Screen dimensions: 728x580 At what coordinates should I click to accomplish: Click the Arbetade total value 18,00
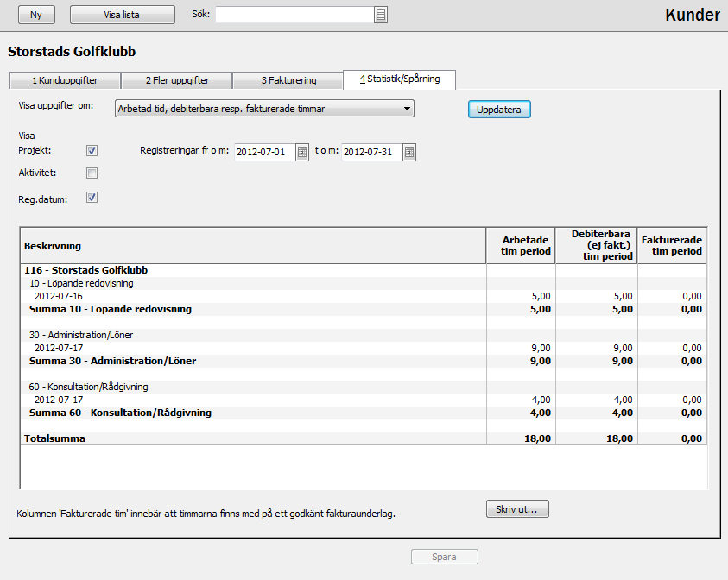[538, 439]
